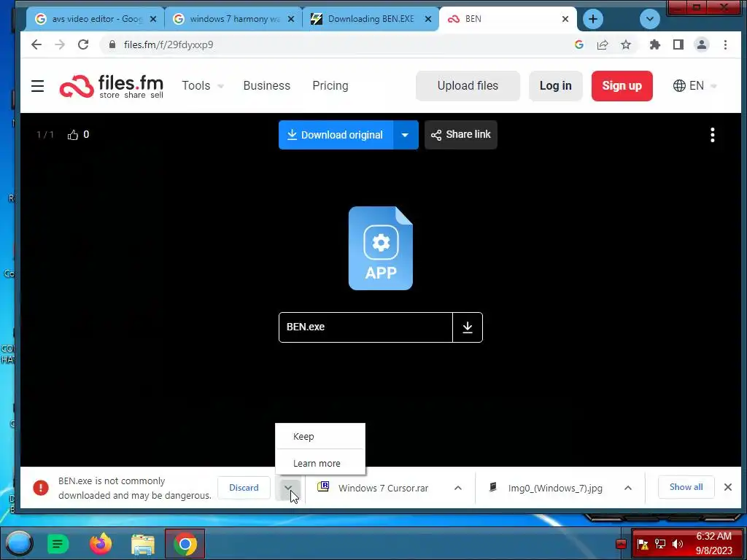Image resolution: width=747 pixels, height=560 pixels.
Task: Click the site lock icon in the address bar
Action: [x=112, y=44]
